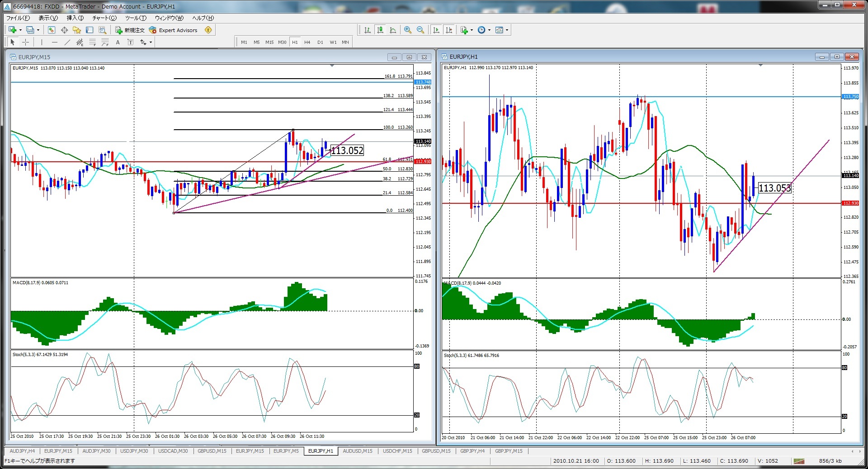Expand the Templates dropdown arrow
The height and width of the screenshot is (469, 868).
click(507, 30)
